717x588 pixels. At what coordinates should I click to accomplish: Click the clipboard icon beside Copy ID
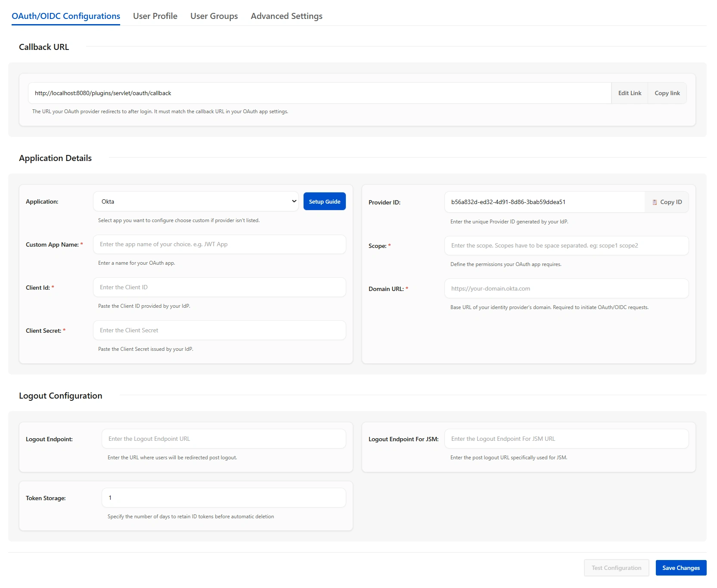pos(655,202)
